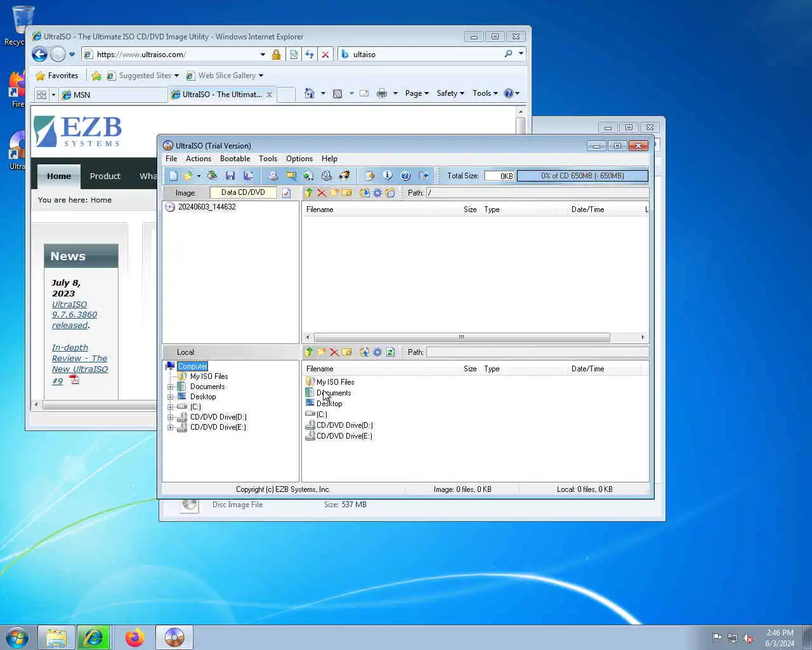Click the image Path input field

537,192
